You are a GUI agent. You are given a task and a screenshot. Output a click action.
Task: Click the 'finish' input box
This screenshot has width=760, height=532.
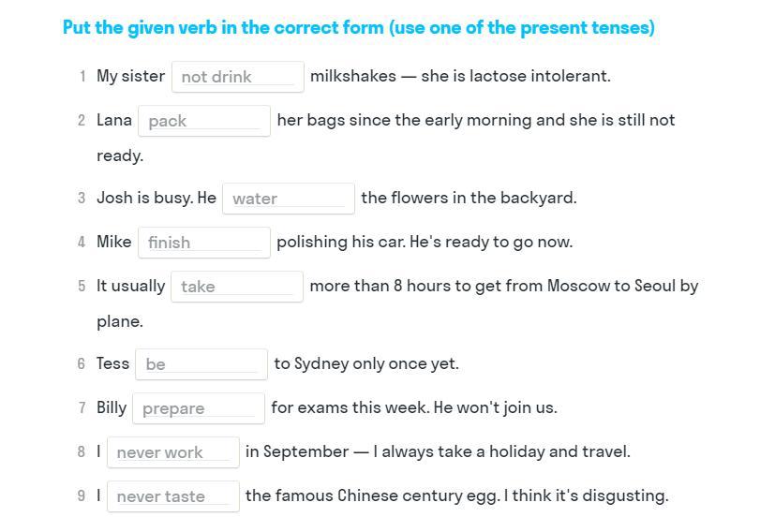point(203,243)
